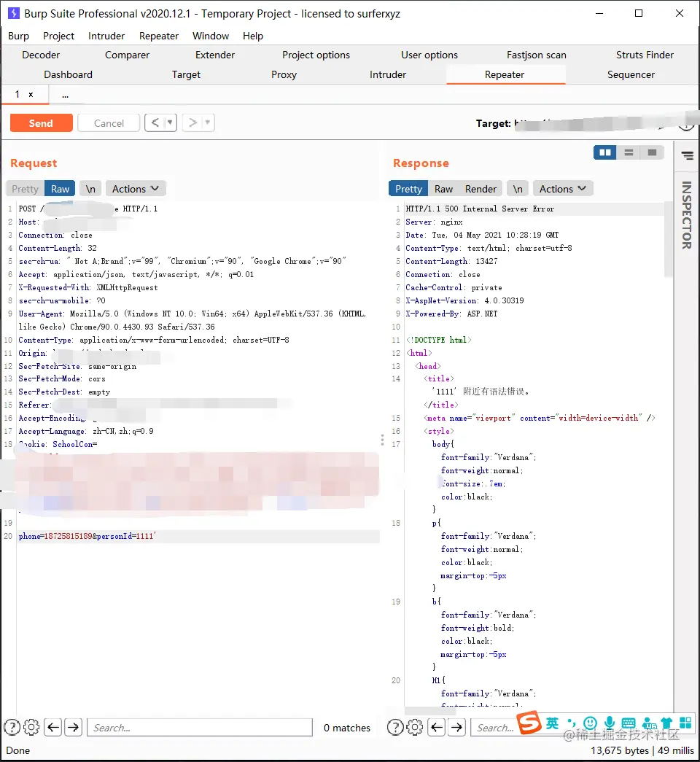700x762 pixels.
Task: Select the combined single-pane layout icon
Action: [652, 152]
